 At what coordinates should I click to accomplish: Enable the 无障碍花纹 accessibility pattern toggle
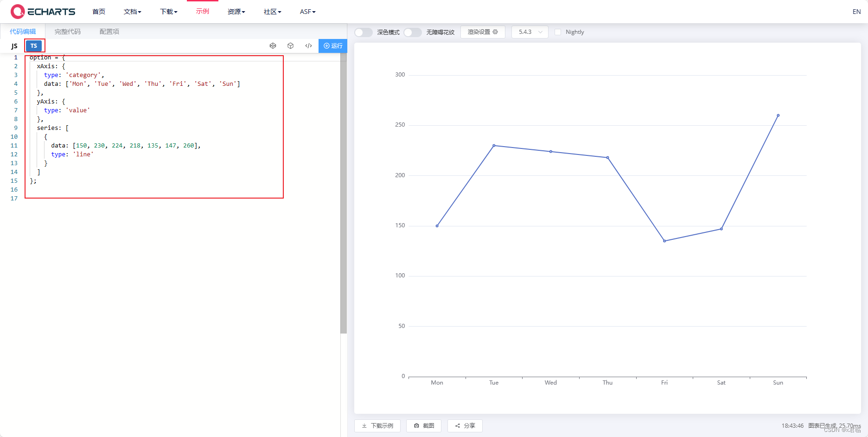point(412,32)
